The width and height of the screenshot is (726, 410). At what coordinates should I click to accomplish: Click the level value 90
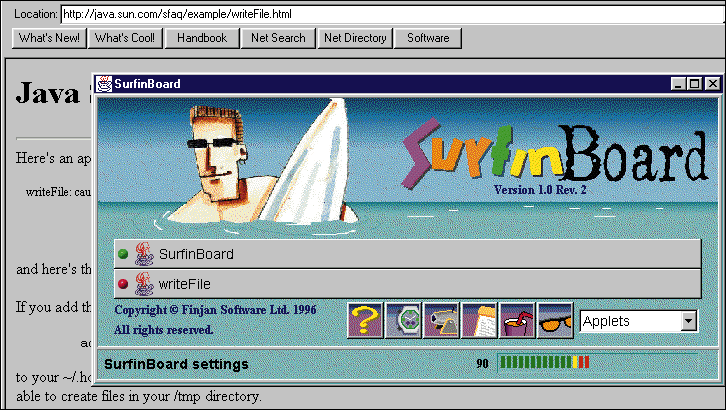482,364
